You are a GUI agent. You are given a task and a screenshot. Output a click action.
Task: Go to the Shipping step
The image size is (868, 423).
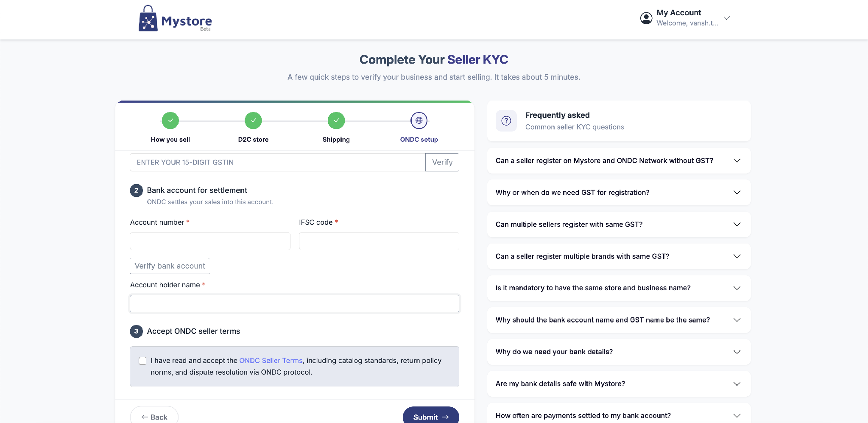tap(336, 140)
